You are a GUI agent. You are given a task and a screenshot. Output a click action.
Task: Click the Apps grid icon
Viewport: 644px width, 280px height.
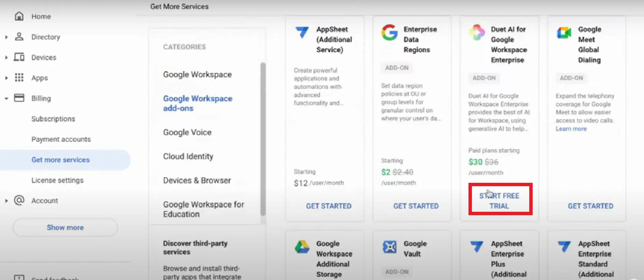tap(19, 77)
